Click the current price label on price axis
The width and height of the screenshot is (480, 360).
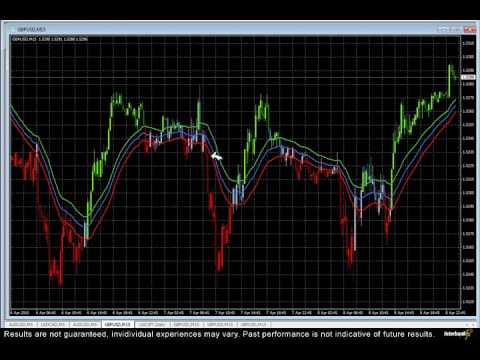click(468, 77)
